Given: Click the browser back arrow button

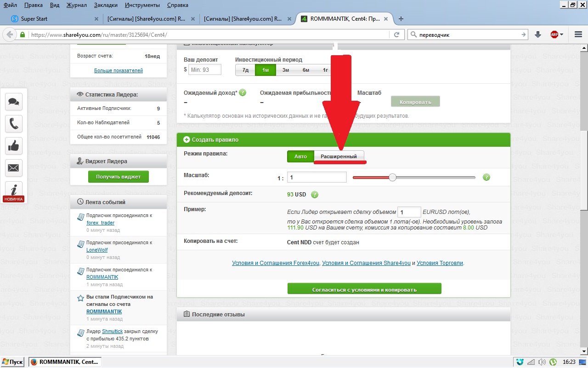Looking at the screenshot, I should click(9, 34).
